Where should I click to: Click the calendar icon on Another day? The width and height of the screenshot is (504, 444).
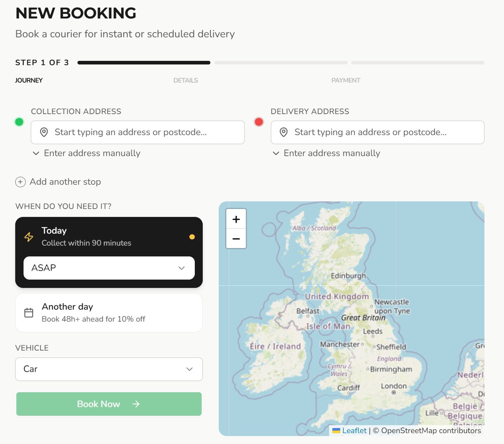(x=29, y=313)
